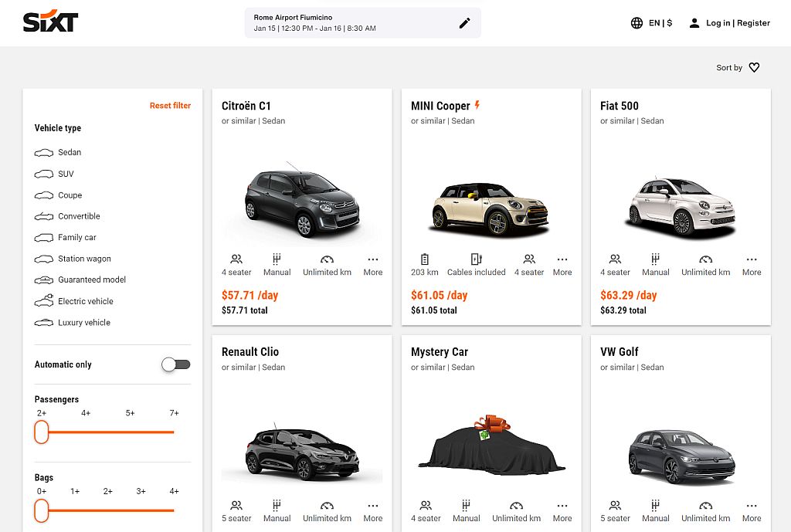Click the user account person icon
The image size is (791, 532).
pyautogui.click(x=694, y=22)
